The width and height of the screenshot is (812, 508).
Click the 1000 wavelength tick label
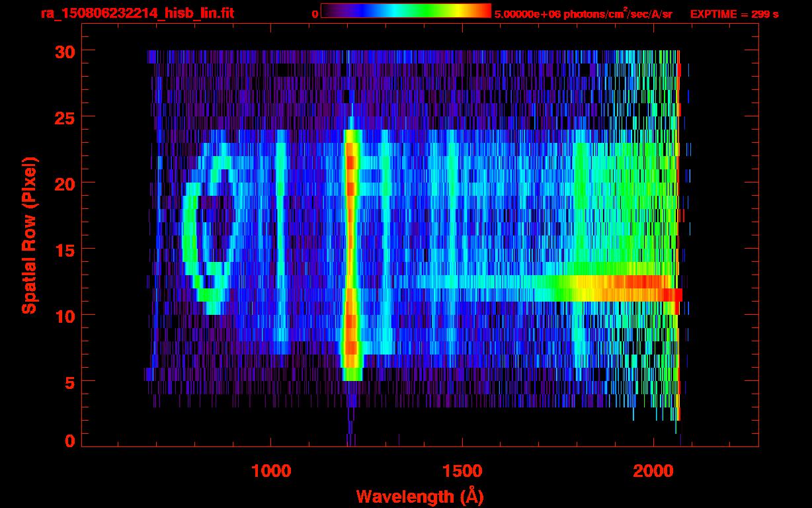271,471
